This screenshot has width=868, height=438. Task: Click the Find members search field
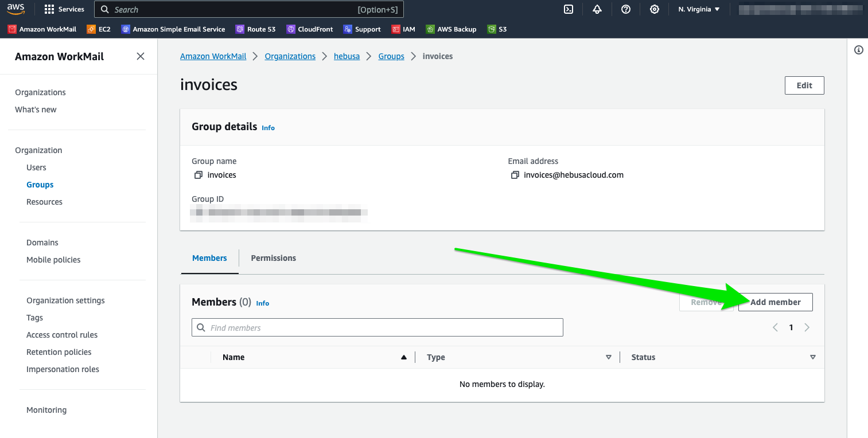coord(377,327)
